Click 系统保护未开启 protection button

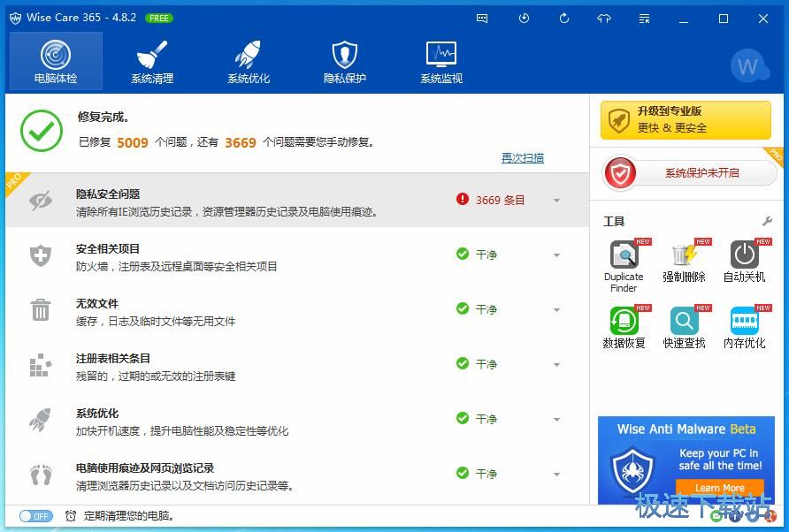689,173
